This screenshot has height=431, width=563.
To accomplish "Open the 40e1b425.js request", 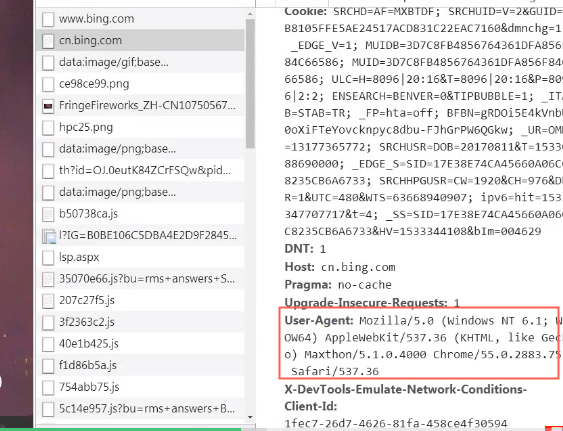I will 140,344.
